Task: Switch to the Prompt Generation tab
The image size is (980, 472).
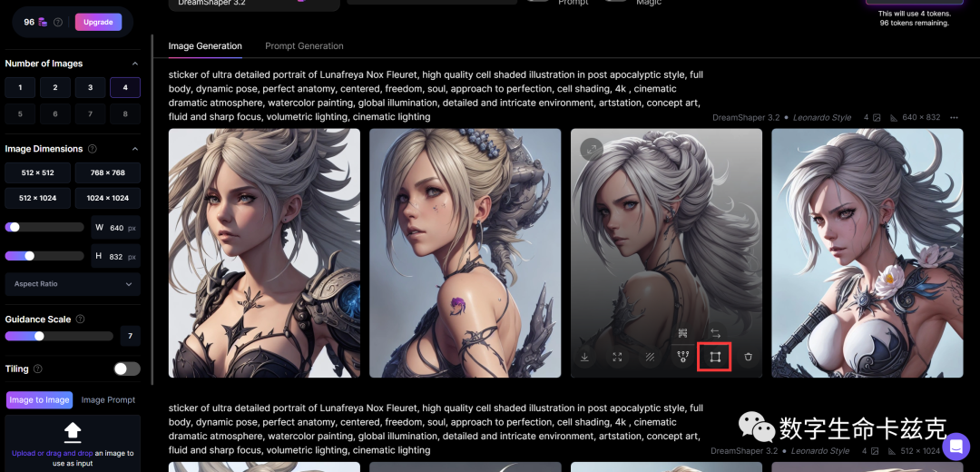Action: [x=304, y=46]
